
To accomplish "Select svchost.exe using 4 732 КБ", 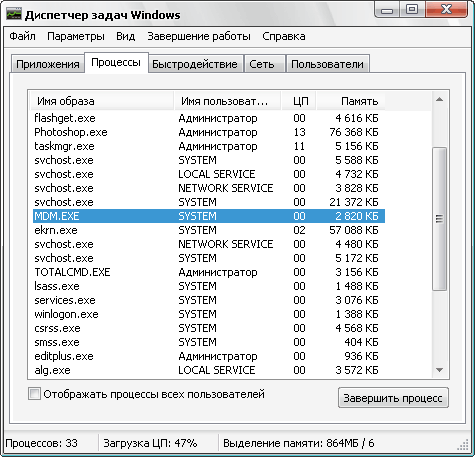I will tap(209, 174).
